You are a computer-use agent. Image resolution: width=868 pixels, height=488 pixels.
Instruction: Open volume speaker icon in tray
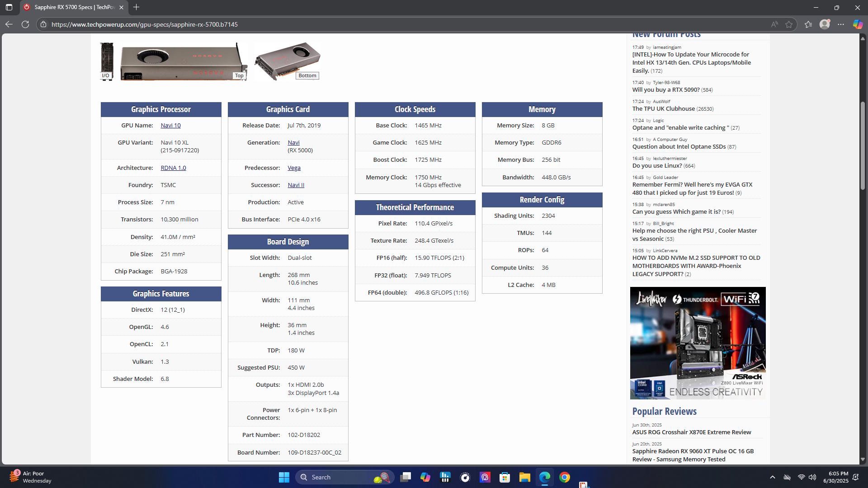click(812, 477)
